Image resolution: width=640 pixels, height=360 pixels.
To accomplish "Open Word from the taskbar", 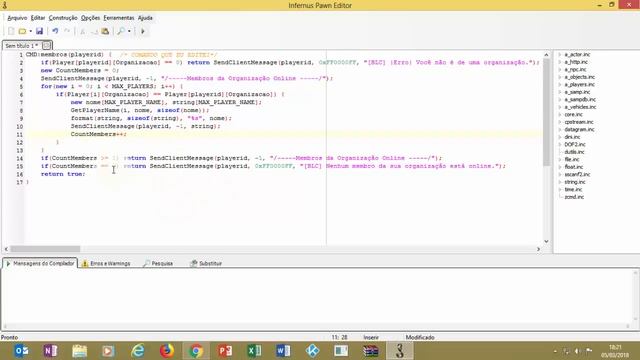I will click(283, 351).
